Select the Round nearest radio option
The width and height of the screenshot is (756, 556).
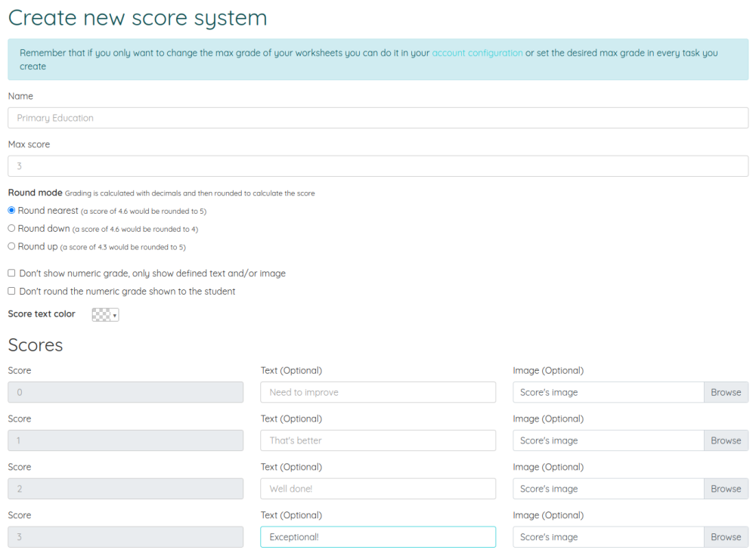tap(11, 210)
